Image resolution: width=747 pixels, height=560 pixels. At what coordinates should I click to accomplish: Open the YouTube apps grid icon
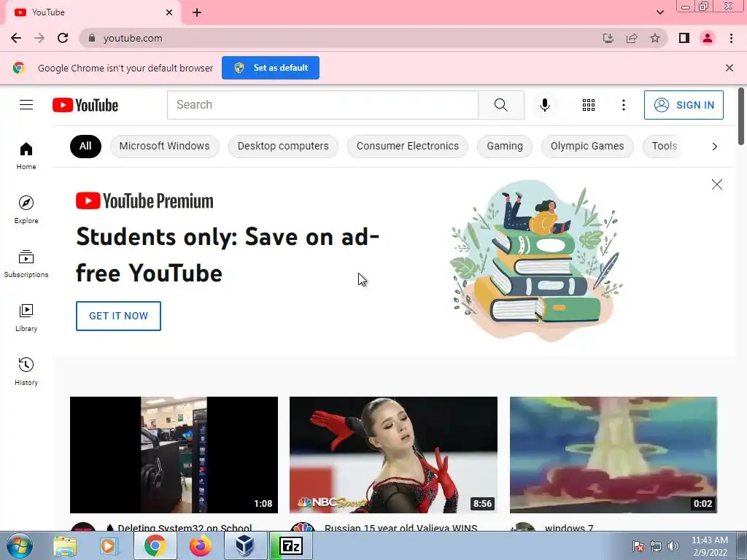589,105
